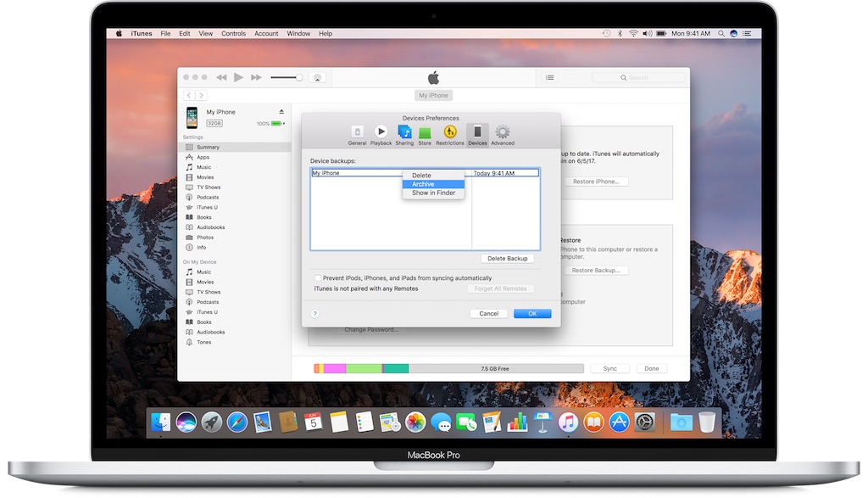Select Show in Finder context menu item
The width and height of the screenshot is (868, 498).
(433, 193)
